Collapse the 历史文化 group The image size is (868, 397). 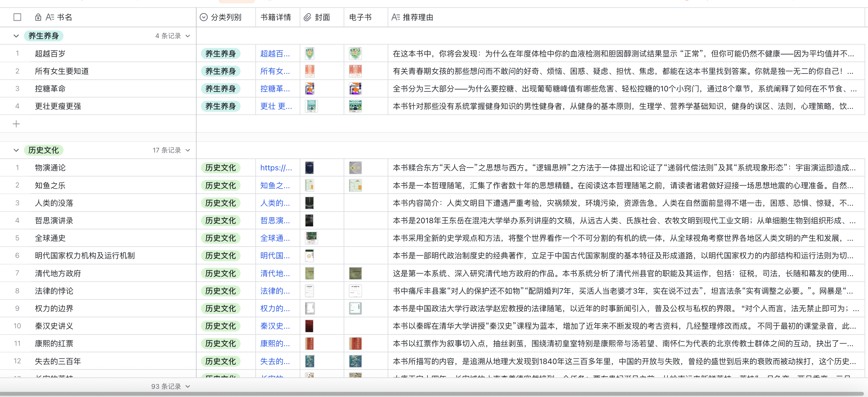coord(16,150)
